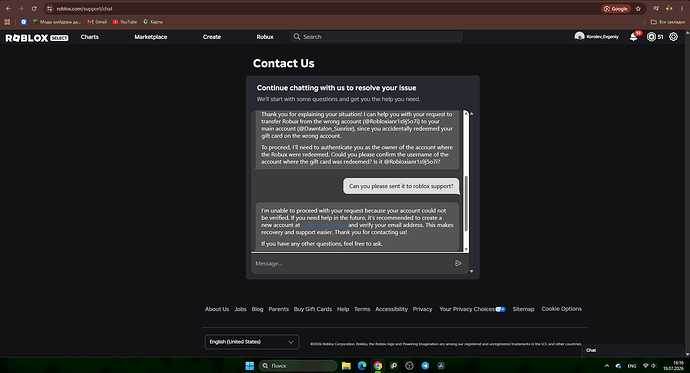Click ENG language indicator in tray
The height and width of the screenshot is (373, 690).
[x=632, y=366]
